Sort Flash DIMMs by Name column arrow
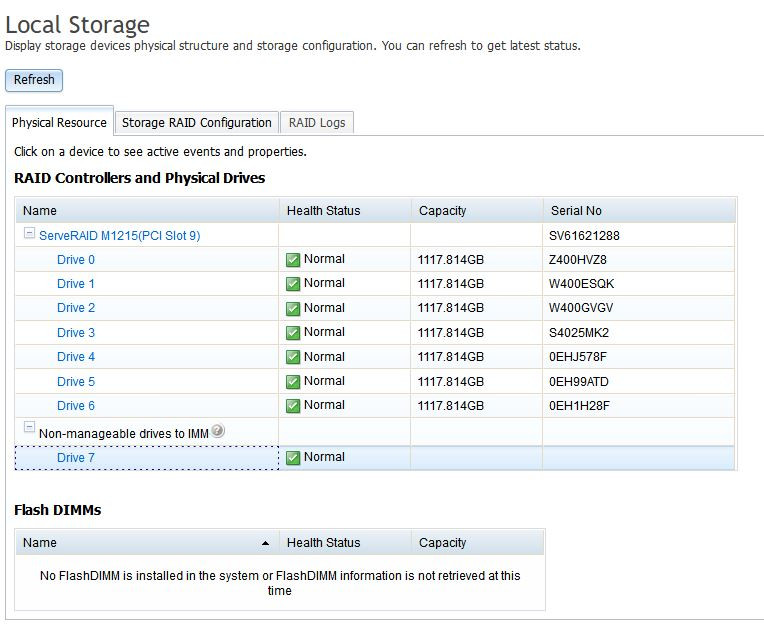The image size is (764, 626). coord(265,543)
